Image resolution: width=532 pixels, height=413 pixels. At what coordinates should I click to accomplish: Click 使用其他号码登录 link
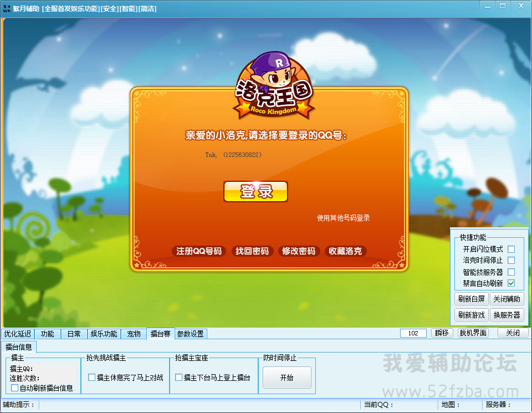[343, 218]
